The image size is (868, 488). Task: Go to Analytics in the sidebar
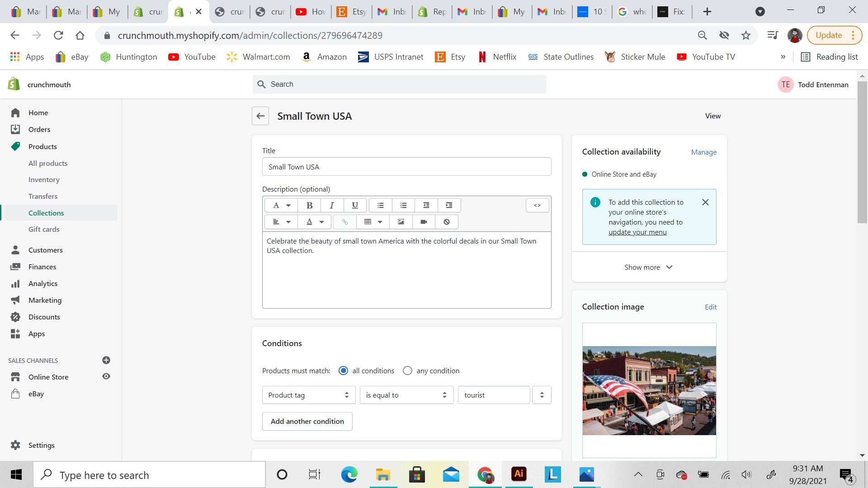(x=43, y=283)
